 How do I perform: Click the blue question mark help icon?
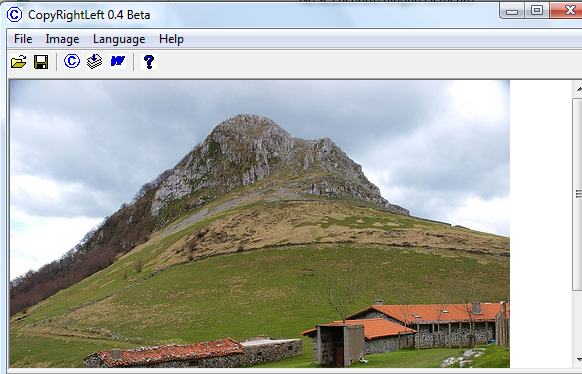coord(149,62)
